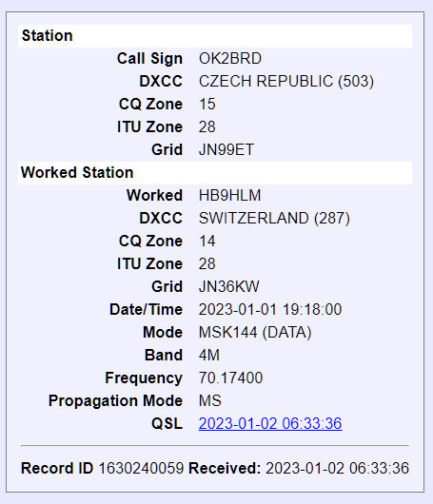Click the Received timestamp at the bottom
The image size is (433, 504).
pyautogui.click(x=337, y=468)
